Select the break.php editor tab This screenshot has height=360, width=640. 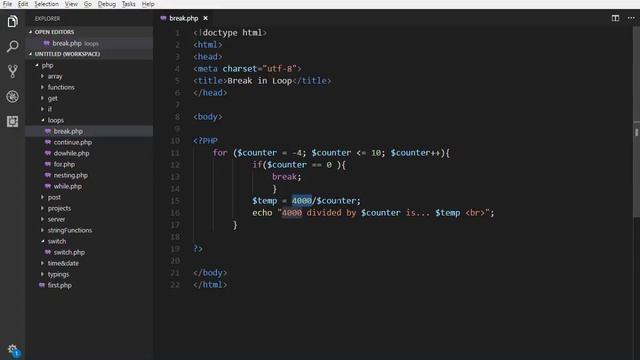tap(184, 18)
